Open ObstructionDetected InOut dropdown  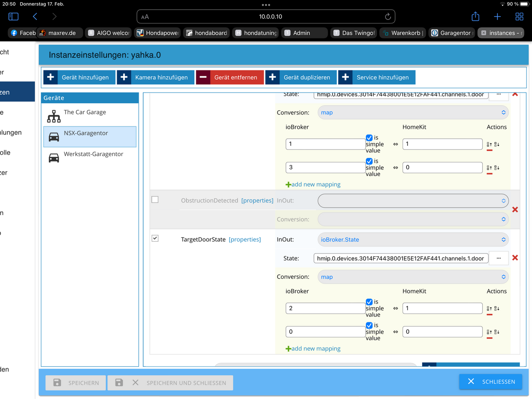pos(413,201)
